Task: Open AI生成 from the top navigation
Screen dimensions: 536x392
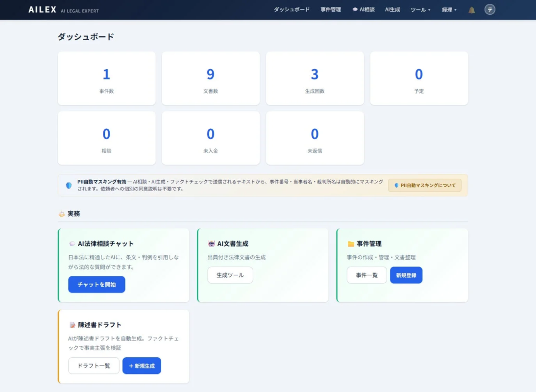Action: (x=392, y=9)
